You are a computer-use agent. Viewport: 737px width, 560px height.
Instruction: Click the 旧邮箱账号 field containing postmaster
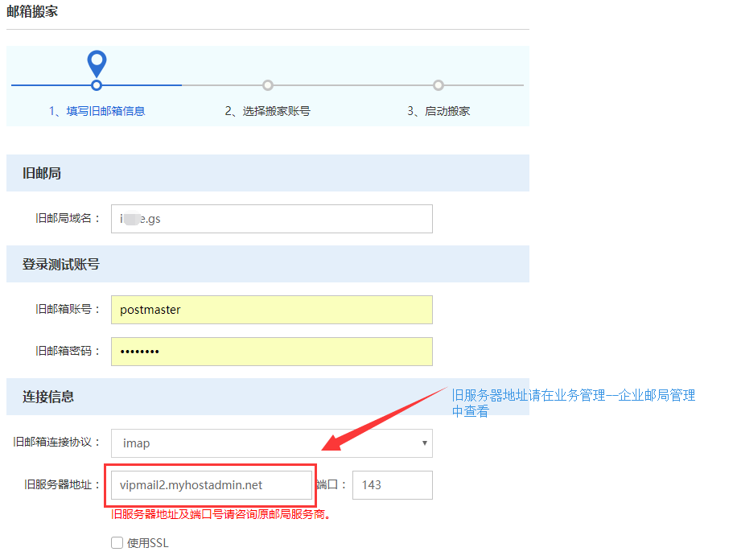pos(271,310)
